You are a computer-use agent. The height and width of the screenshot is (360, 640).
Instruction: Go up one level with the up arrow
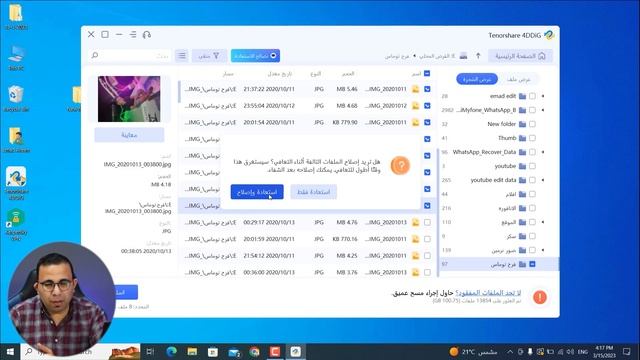(x=478, y=56)
